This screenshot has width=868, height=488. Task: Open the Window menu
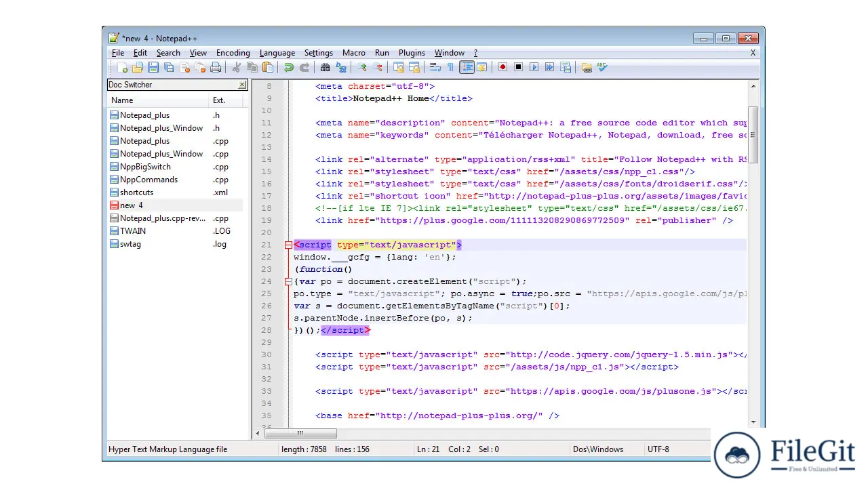point(450,53)
